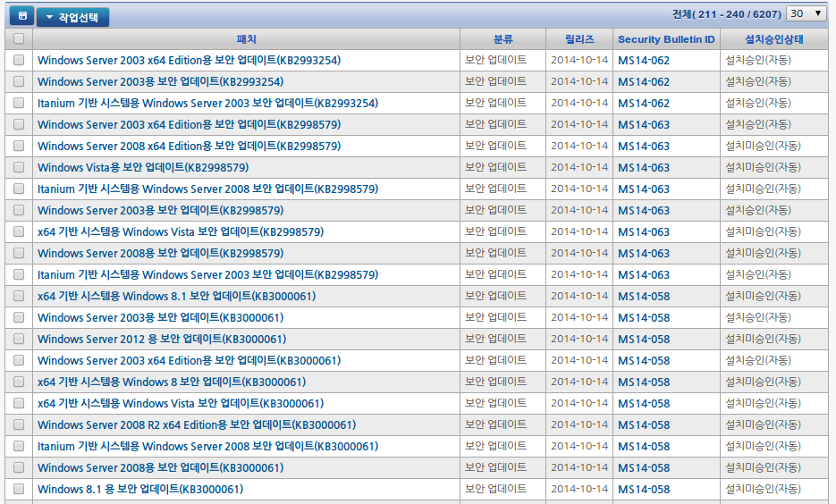The height and width of the screenshot is (504, 836).
Task: Sort by the 패치 column header
Action: click(246, 39)
